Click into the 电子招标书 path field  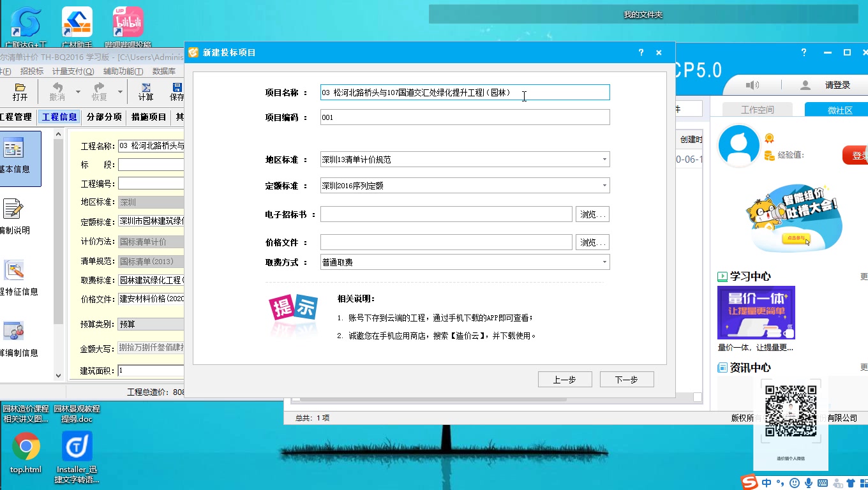(x=446, y=214)
